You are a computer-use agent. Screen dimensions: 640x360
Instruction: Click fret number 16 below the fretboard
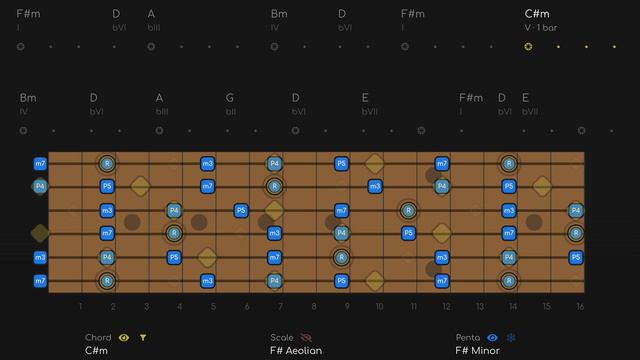coord(580,307)
